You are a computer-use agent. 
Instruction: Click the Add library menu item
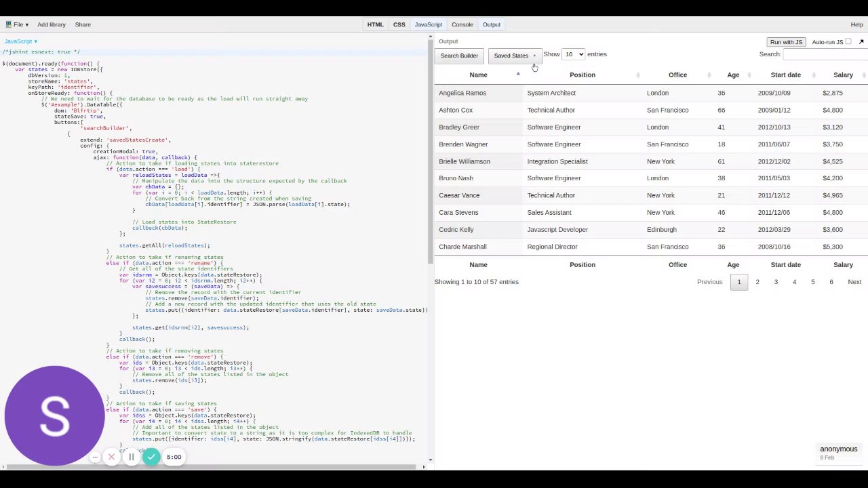pos(52,24)
